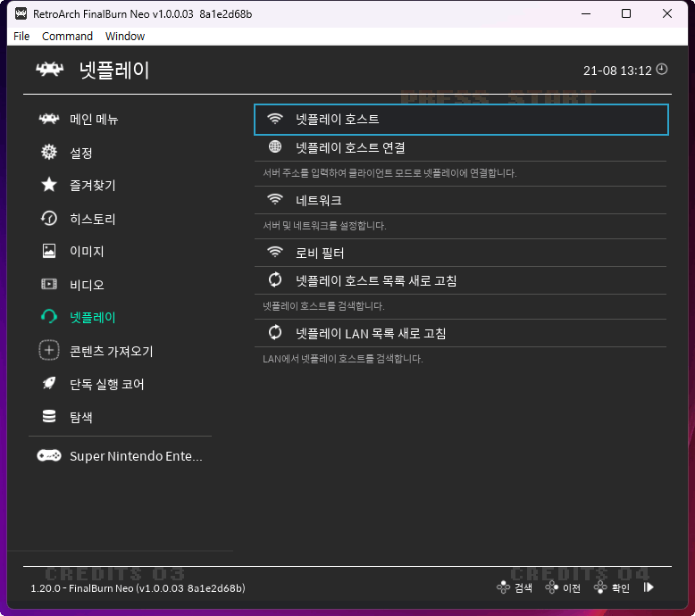The height and width of the screenshot is (616, 695).
Task: Click the RetroArch title bar app icon
Action: pos(21,13)
